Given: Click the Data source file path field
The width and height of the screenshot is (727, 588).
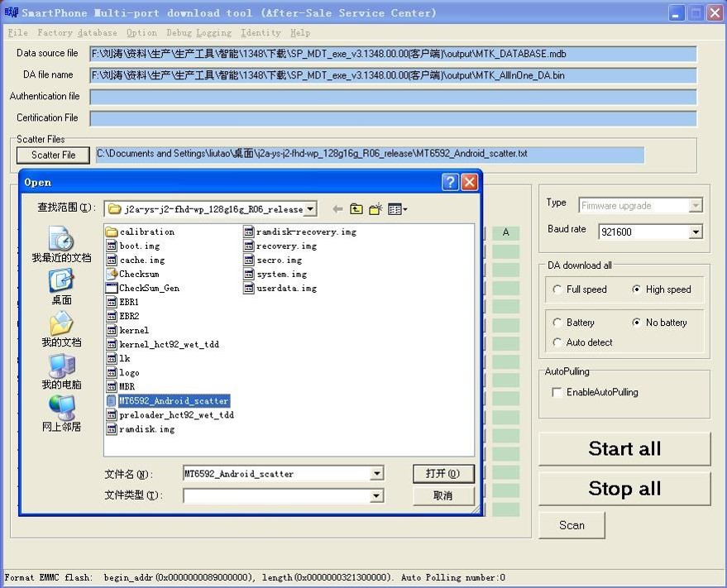Looking at the screenshot, I should click(393, 54).
